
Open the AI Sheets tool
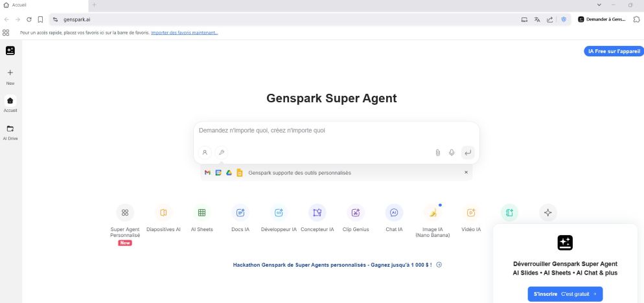coord(201,213)
